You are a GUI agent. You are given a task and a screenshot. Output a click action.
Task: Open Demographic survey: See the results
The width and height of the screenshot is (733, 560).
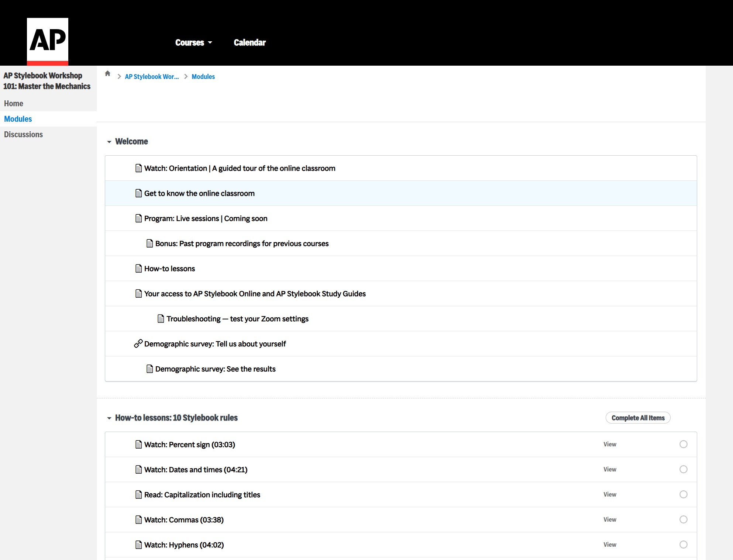(216, 369)
